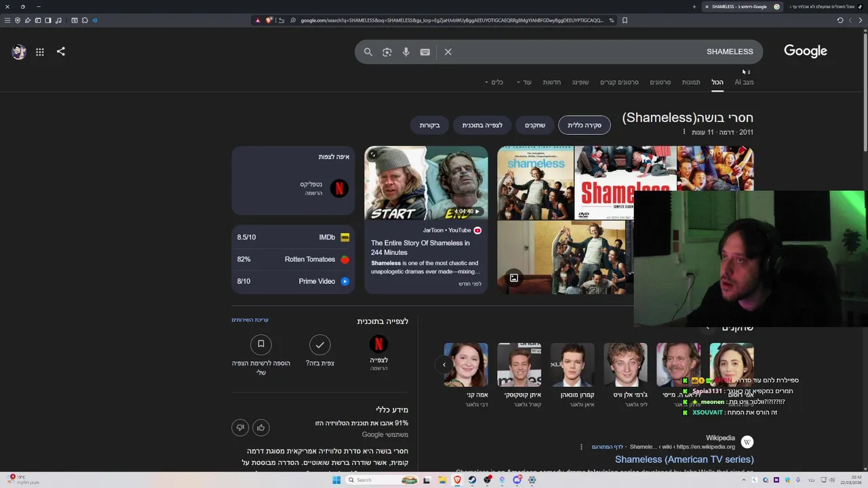Switch to the חדשות news tab
The image size is (868, 488).
coord(551,82)
